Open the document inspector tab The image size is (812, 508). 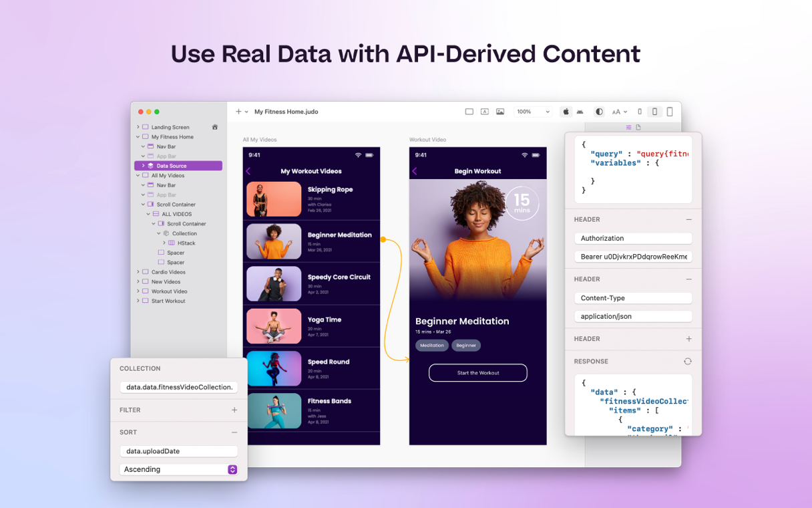(638, 127)
